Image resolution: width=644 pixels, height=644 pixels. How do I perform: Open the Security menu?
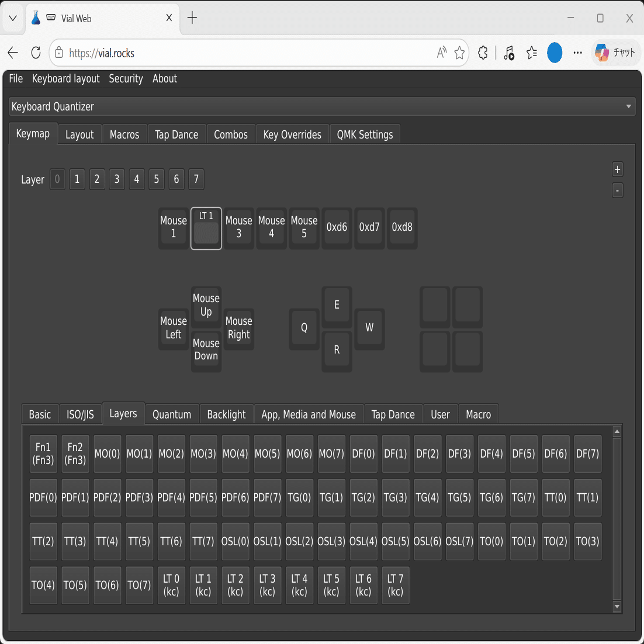click(x=126, y=78)
